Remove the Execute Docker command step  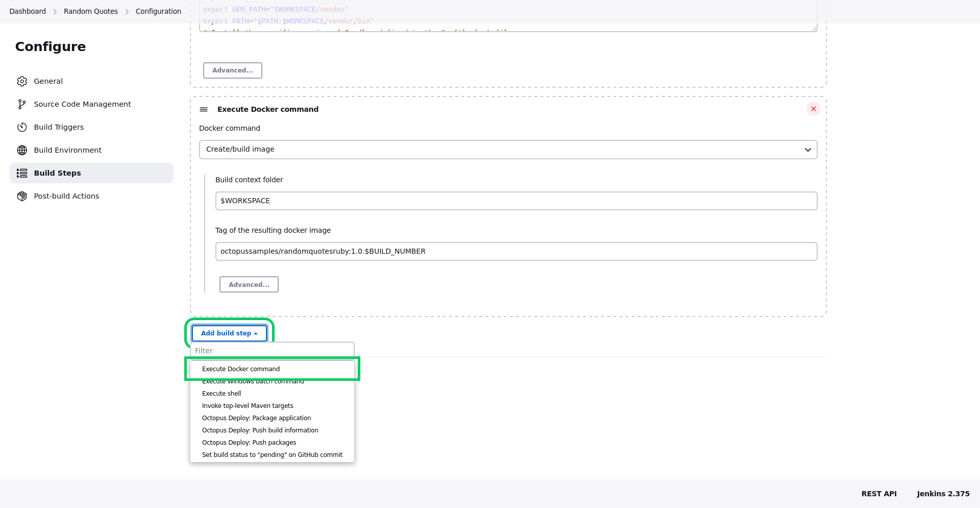tap(814, 109)
